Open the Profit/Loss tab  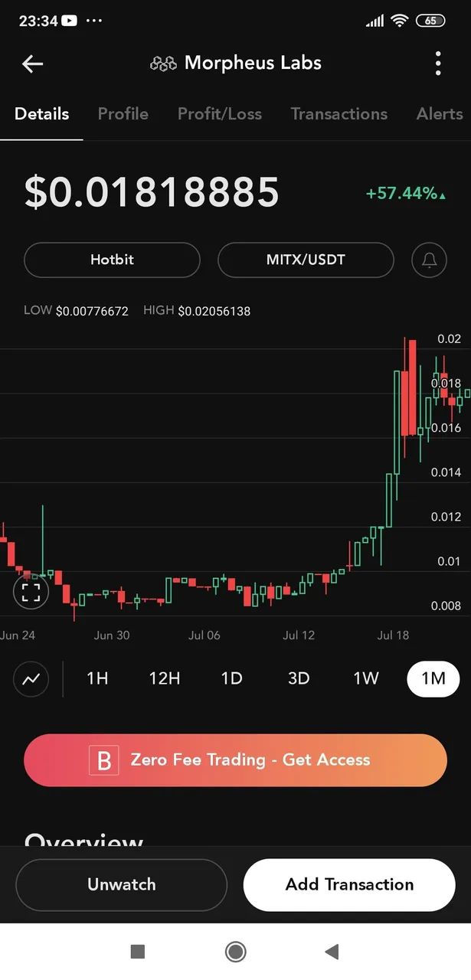tap(220, 114)
